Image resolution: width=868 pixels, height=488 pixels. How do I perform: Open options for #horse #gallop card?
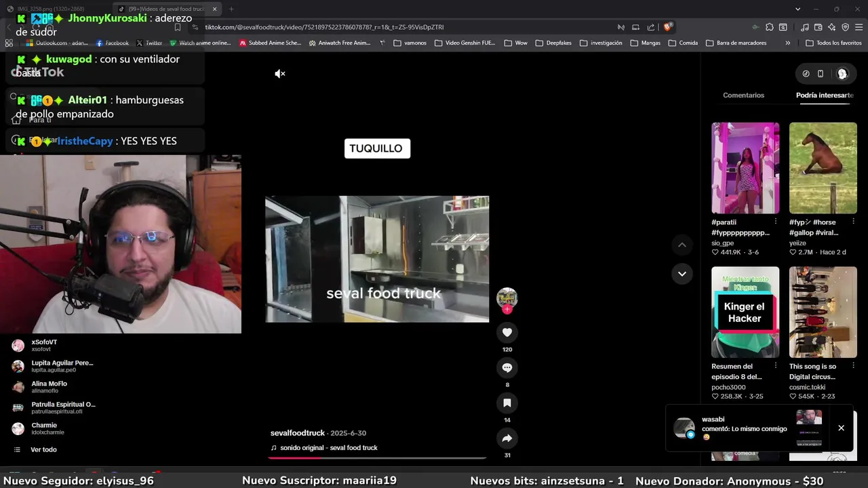pyautogui.click(x=853, y=222)
